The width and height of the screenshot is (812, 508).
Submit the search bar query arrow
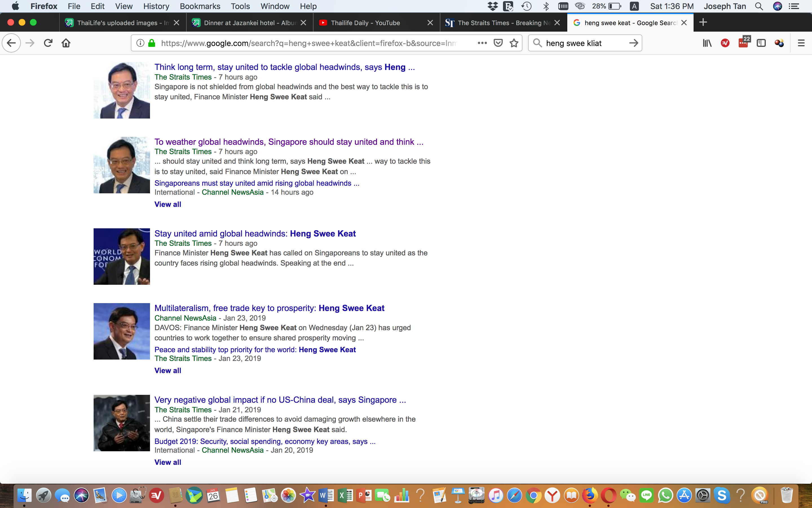pos(634,43)
